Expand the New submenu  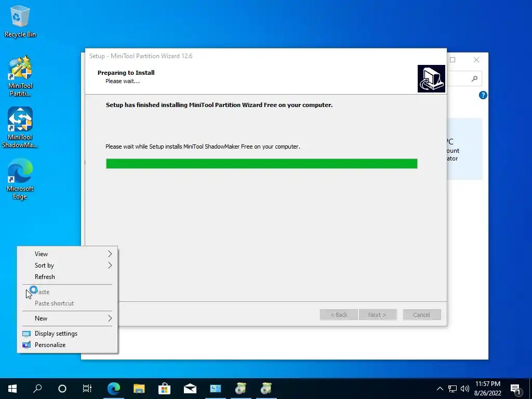click(67, 318)
